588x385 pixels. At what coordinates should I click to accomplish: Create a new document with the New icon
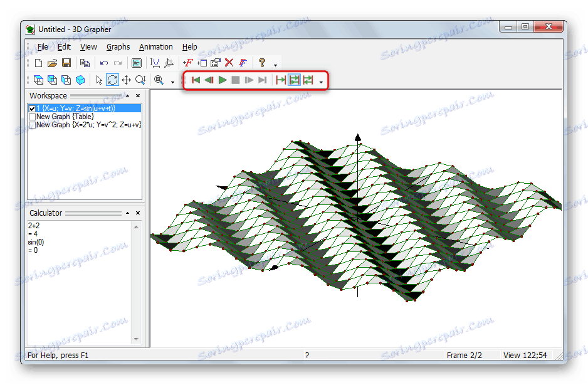pyautogui.click(x=38, y=63)
